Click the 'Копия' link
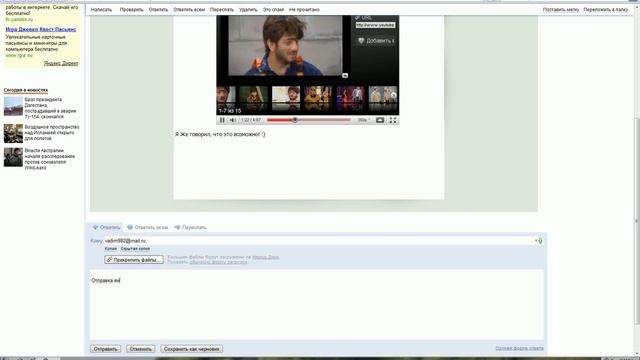Screen dimensions: 640x360 coord(110,249)
